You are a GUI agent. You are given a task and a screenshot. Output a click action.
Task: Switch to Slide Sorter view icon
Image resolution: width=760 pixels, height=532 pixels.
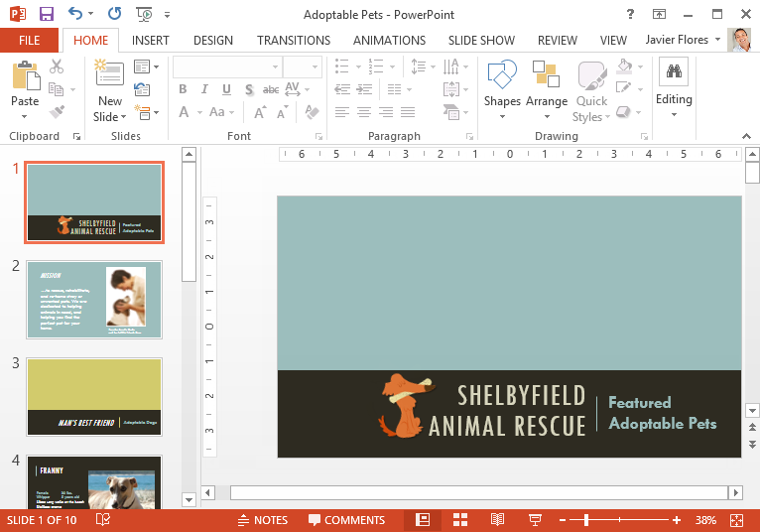click(460, 520)
